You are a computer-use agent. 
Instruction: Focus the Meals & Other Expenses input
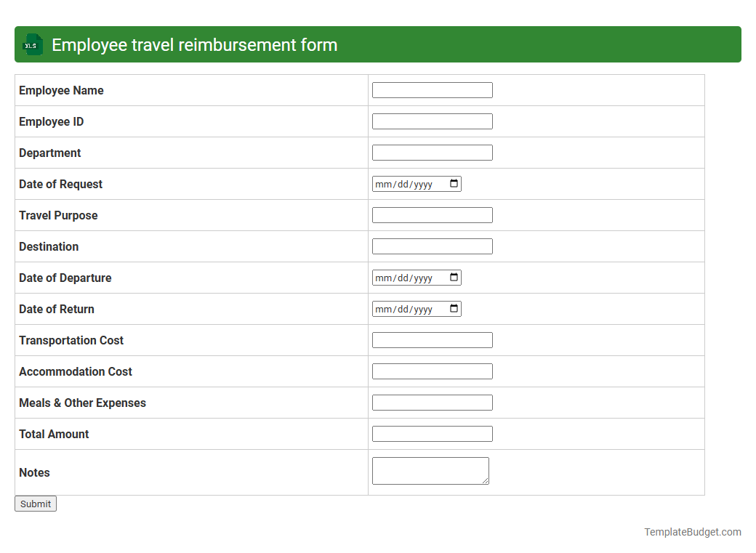pos(432,402)
